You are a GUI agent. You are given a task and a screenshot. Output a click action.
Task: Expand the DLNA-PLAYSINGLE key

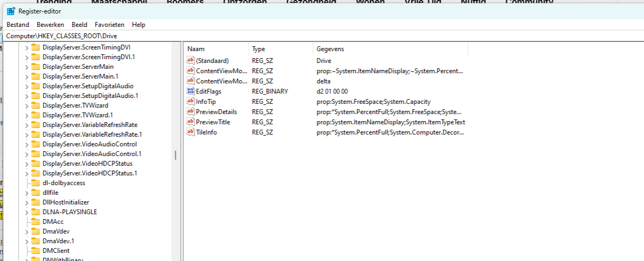coord(26,212)
